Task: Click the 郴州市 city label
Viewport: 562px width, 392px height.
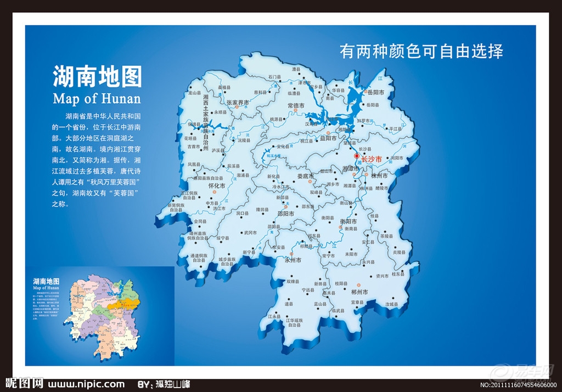Action: 359,292
